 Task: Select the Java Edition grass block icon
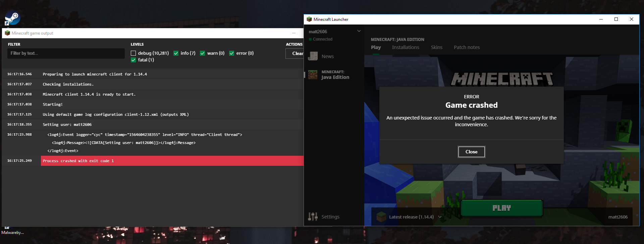(313, 75)
